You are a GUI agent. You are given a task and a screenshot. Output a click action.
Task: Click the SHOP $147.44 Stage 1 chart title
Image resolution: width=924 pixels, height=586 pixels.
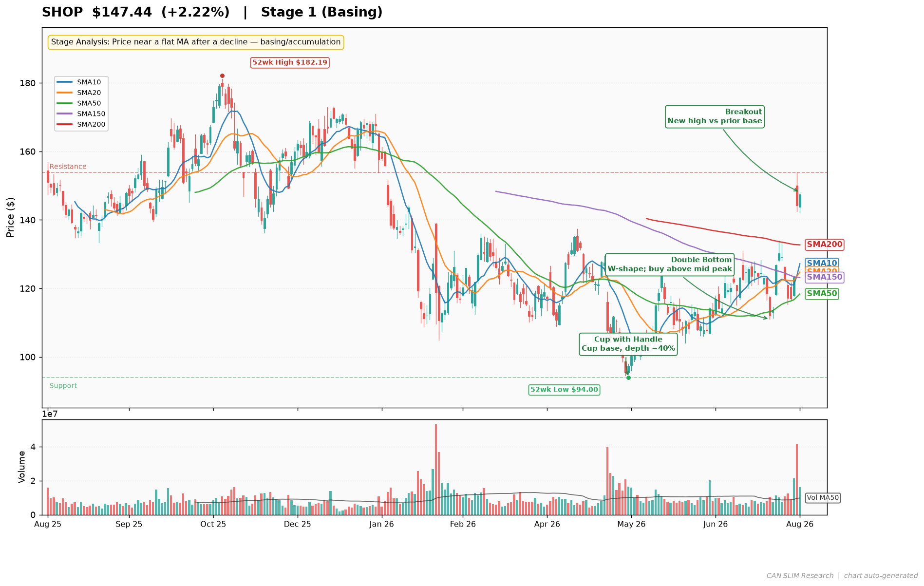tap(212, 12)
